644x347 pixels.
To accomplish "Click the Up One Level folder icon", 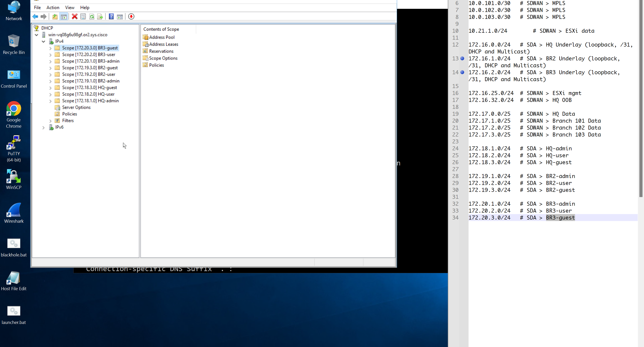I will tap(55, 17).
